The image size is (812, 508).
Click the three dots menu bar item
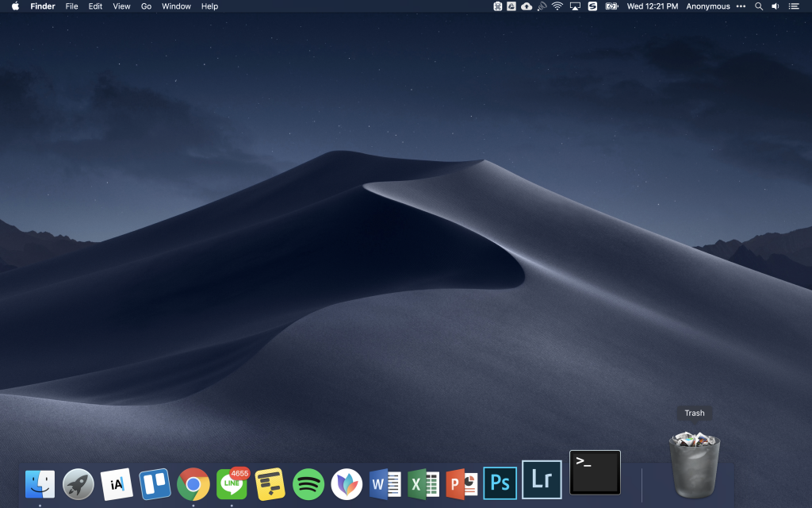click(741, 6)
